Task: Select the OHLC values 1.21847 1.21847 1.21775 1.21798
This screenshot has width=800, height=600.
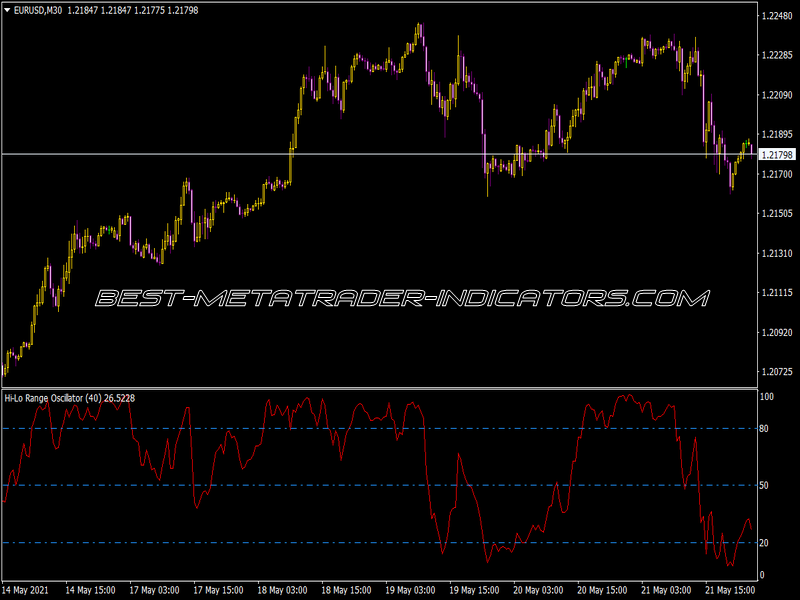Action: (133, 10)
